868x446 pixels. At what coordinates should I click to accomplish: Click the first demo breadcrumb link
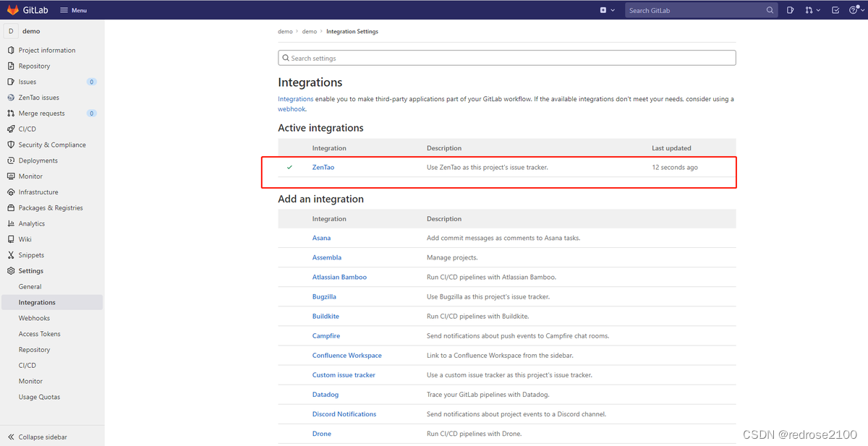pyautogui.click(x=285, y=32)
